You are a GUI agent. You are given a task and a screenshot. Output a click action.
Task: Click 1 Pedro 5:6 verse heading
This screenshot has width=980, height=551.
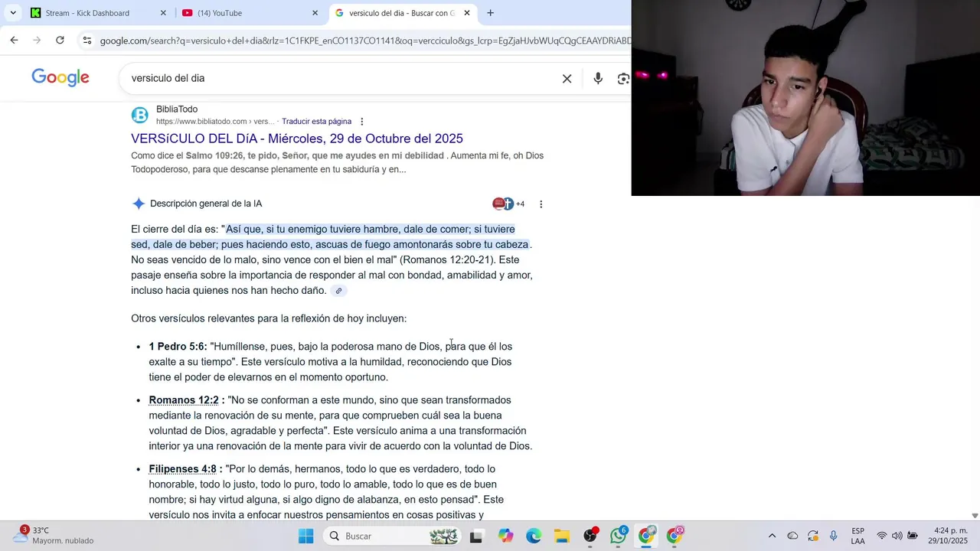point(178,347)
